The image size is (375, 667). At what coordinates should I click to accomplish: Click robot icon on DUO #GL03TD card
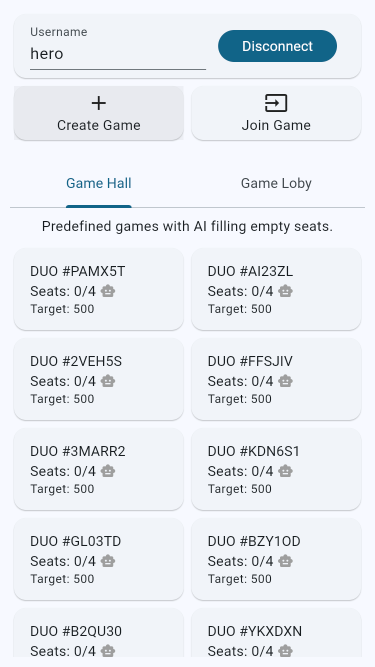pyautogui.click(x=108, y=562)
